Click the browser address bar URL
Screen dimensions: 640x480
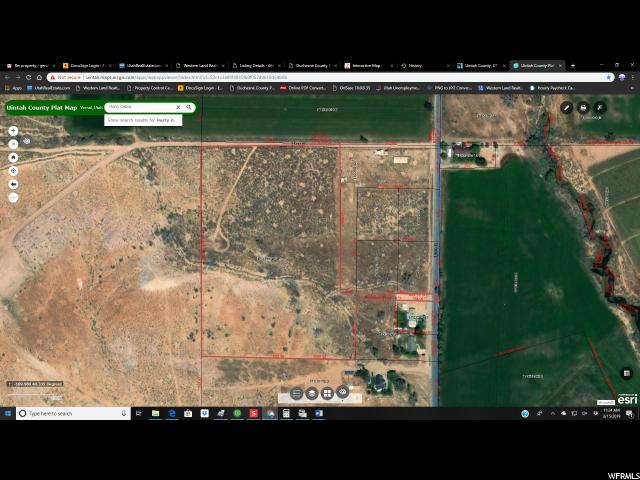pyautogui.click(x=186, y=77)
